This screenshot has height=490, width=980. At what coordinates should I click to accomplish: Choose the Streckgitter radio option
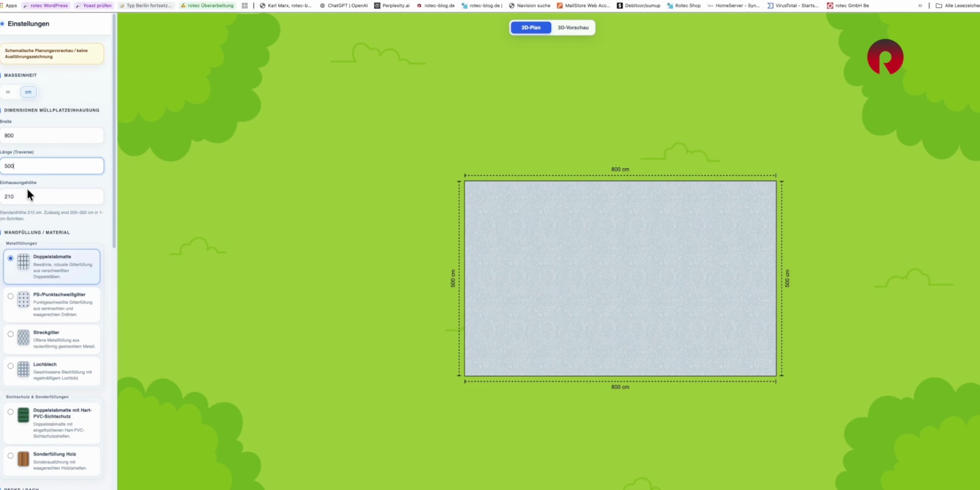tap(11, 334)
